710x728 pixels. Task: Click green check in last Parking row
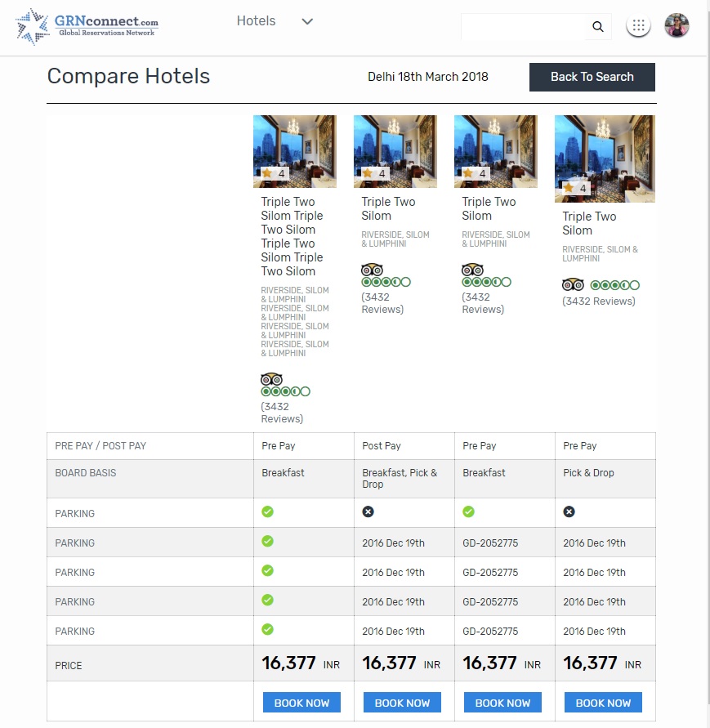267,630
